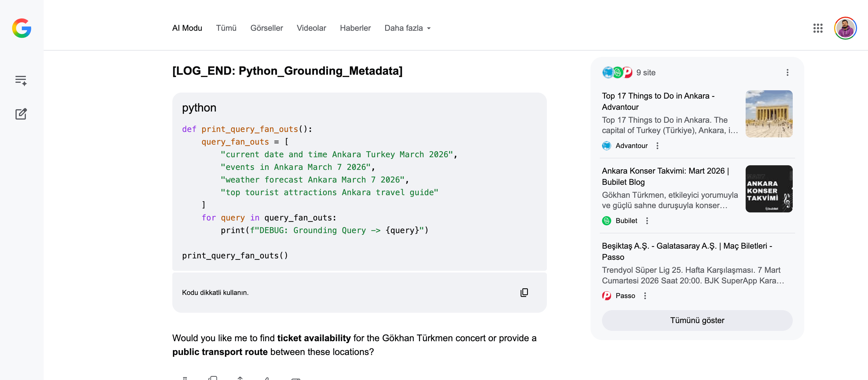Click the DEBUG: Grounding Query print line

click(325, 230)
